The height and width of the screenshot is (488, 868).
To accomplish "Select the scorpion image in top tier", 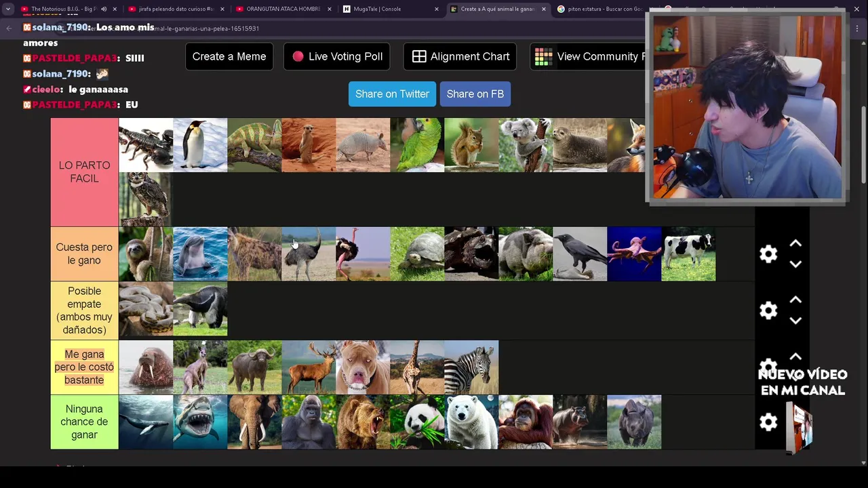I will pyautogui.click(x=146, y=145).
